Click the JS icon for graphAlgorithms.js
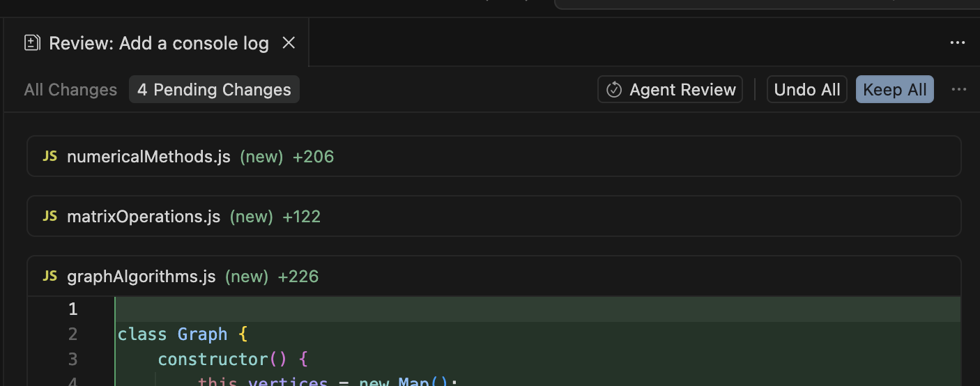 [x=49, y=277]
